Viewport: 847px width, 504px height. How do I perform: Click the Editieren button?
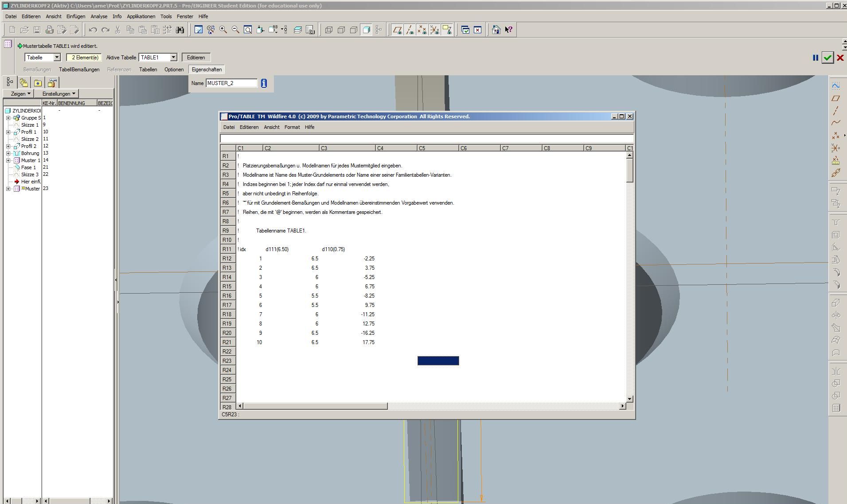point(196,58)
